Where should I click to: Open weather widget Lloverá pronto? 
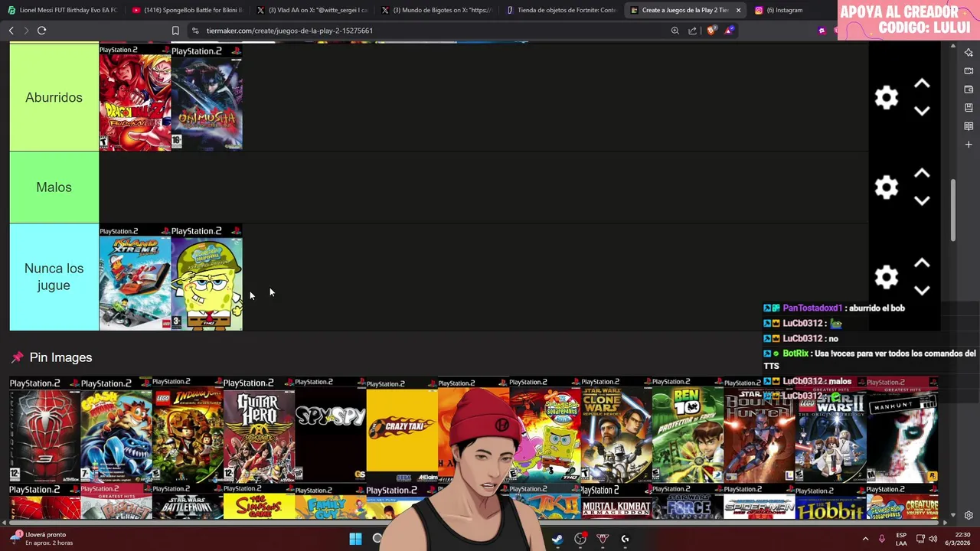tap(42, 539)
